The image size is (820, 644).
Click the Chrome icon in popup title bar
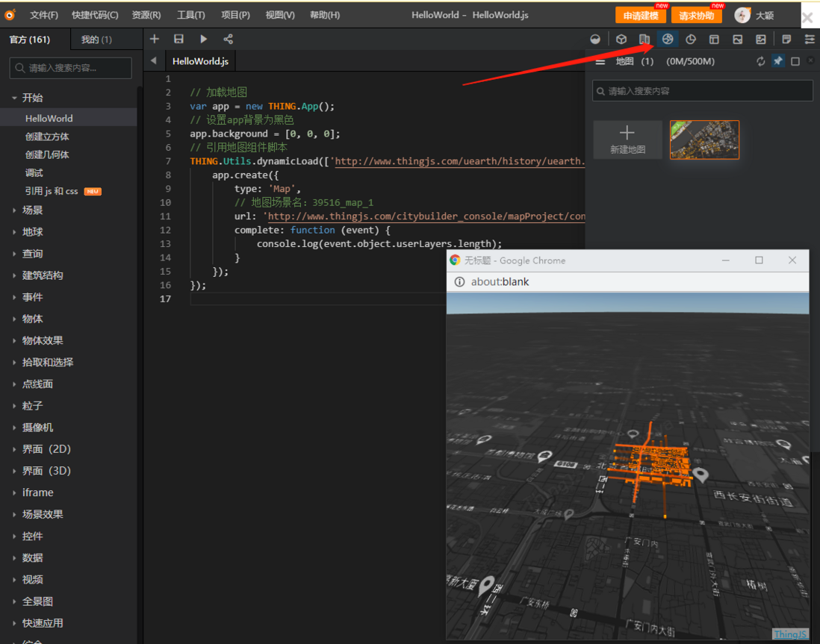tap(455, 260)
